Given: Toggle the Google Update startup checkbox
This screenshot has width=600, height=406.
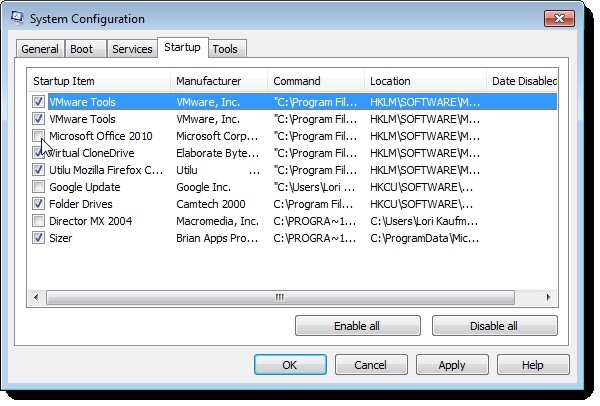Looking at the screenshot, I should (38, 187).
